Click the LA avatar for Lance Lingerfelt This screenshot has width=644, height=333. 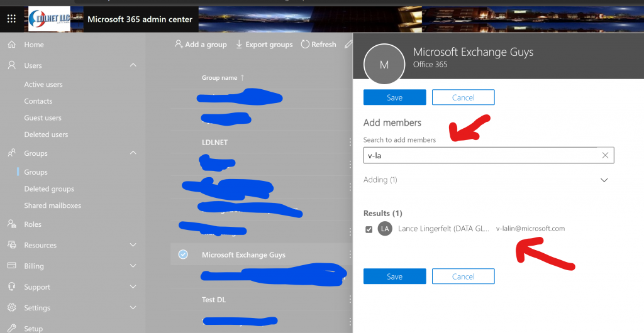click(x=385, y=229)
